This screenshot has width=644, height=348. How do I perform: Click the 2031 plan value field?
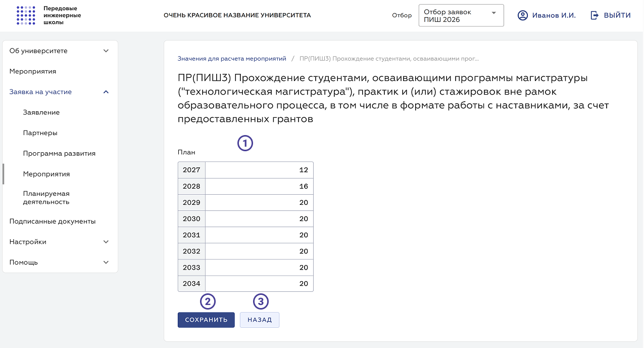click(259, 235)
